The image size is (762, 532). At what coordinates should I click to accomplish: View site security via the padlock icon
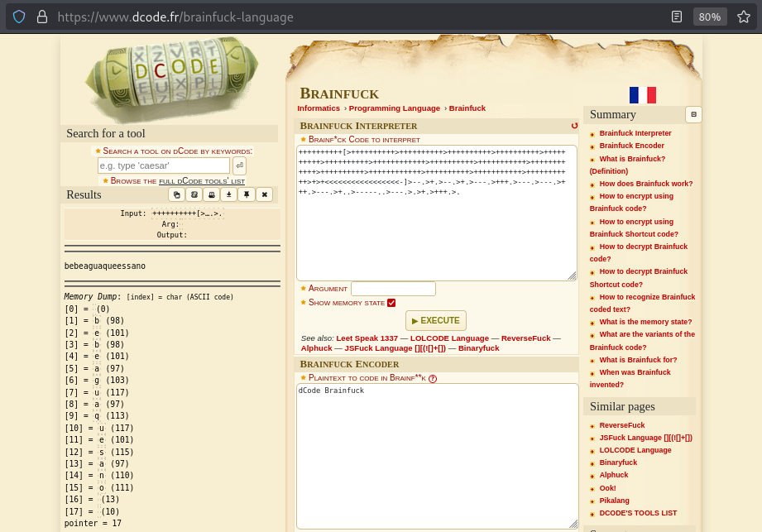pyautogui.click(x=42, y=17)
